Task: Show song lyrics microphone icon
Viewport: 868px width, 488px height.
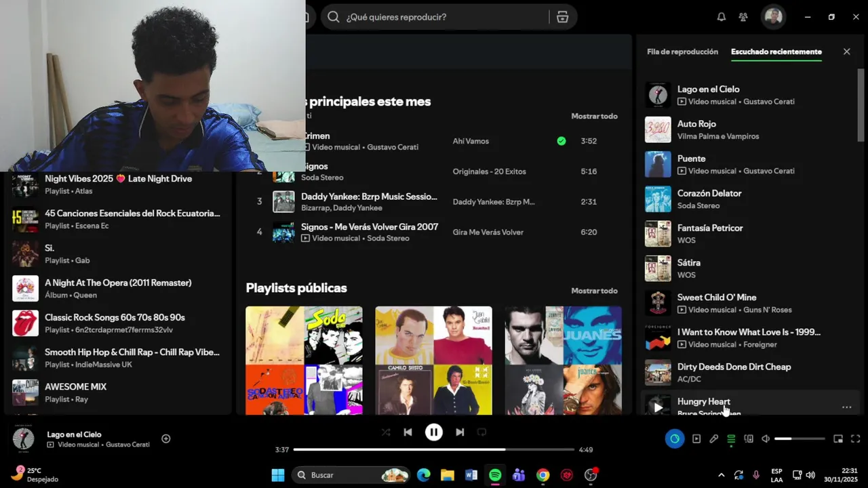Action: pos(714,439)
